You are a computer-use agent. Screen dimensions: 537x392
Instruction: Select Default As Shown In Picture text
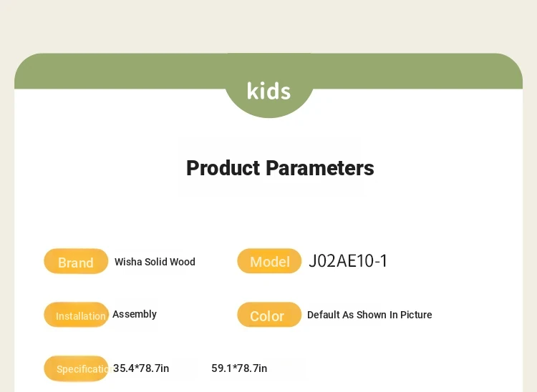369,315
